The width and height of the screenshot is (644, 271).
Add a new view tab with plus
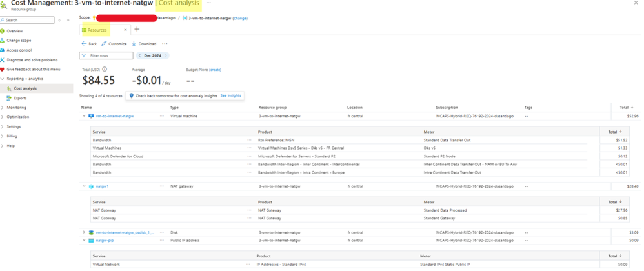[x=137, y=29]
